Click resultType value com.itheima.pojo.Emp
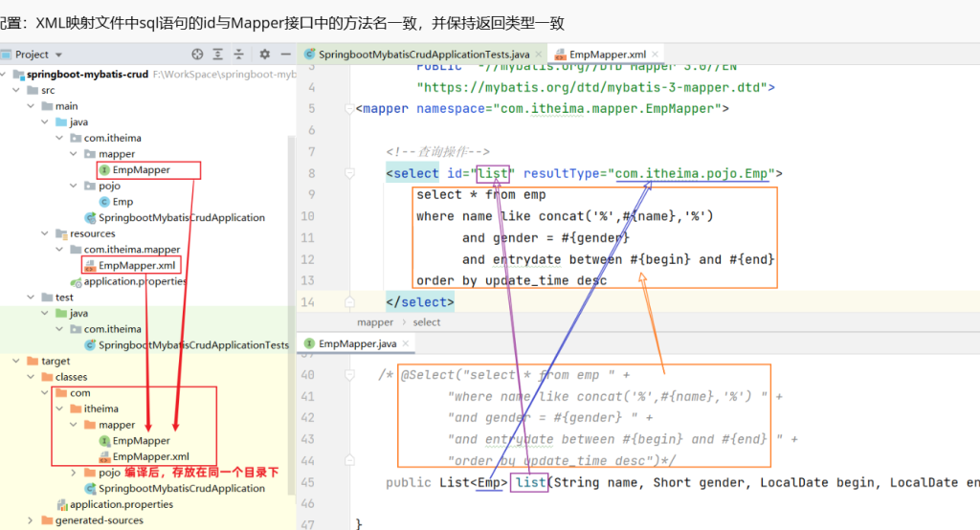980x530 pixels. (692, 173)
